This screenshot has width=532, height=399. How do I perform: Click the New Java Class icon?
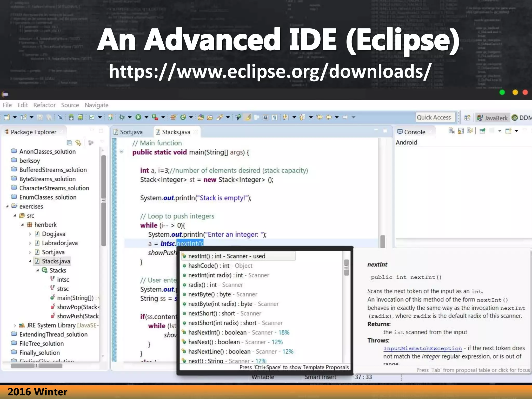183,117
